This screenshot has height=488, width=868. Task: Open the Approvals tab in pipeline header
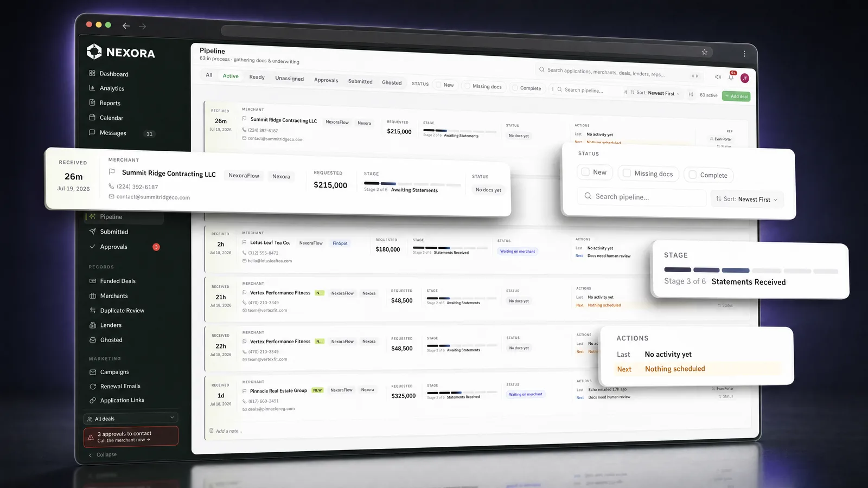pos(326,80)
